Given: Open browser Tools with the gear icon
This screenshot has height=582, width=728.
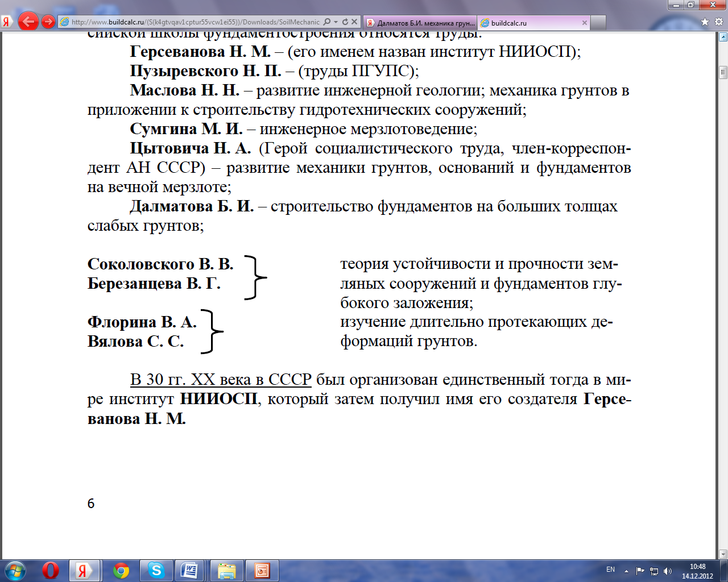Looking at the screenshot, I should [x=718, y=22].
